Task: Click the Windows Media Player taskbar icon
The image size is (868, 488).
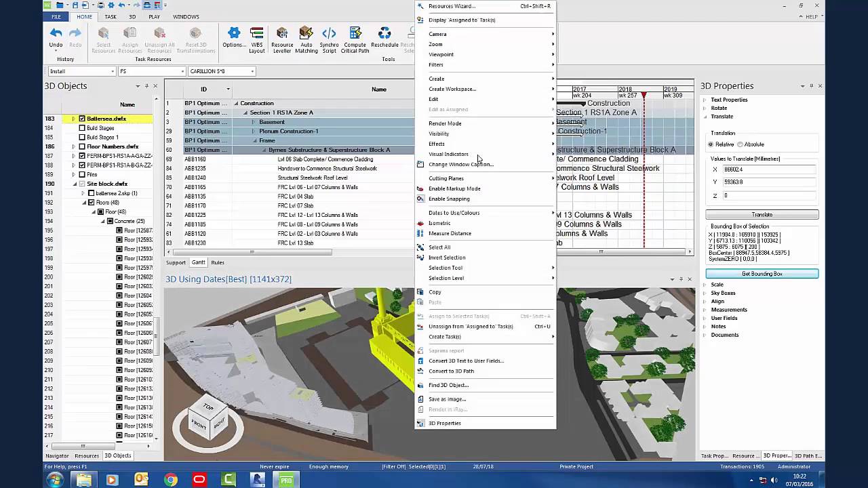Action: [113, 480]
